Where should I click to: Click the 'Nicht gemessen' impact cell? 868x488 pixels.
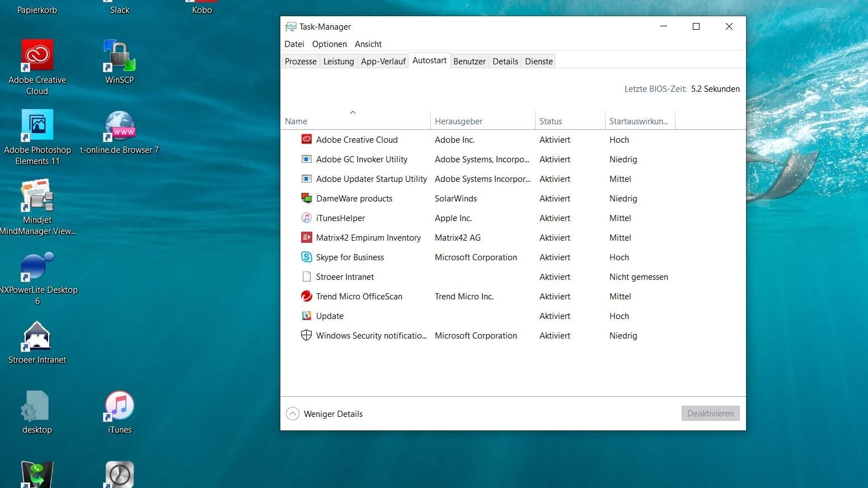pos(639,277)
